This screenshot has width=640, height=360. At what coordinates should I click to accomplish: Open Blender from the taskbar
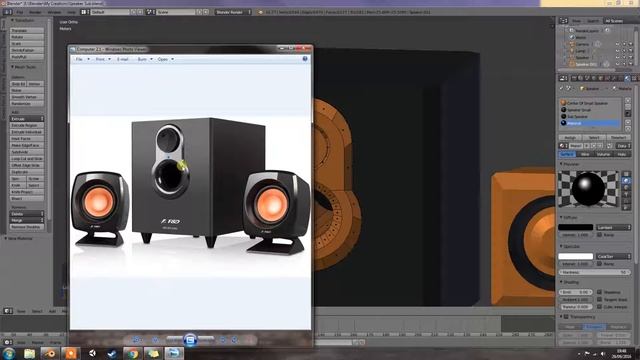click(51, 353)
